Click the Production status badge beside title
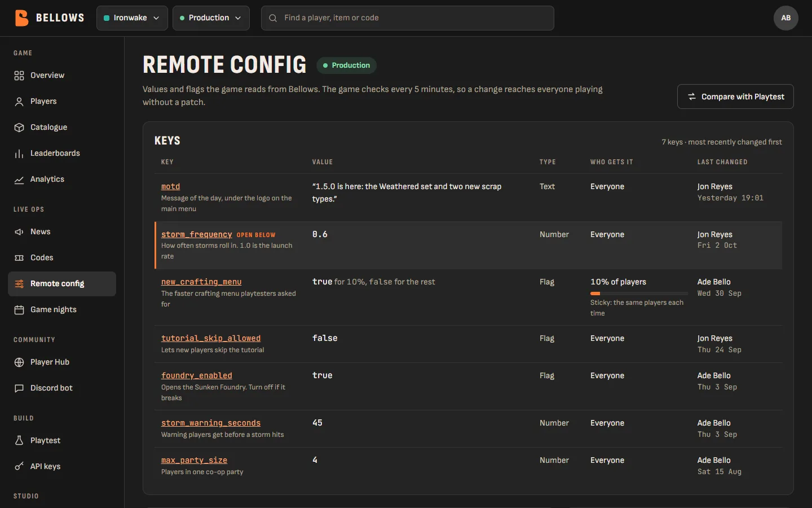This screenshot has height=508, width=812. [346, 65]
